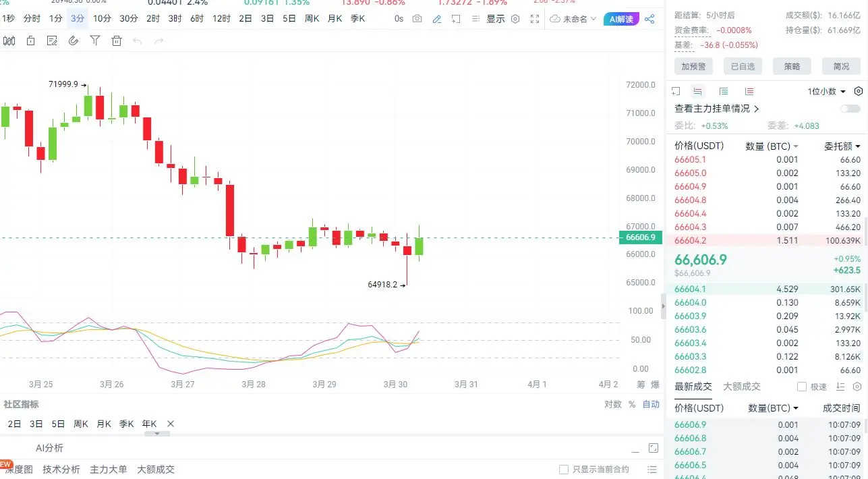Open chart settings hexagon gear icon
This screenshot has height=479, width=868.
coord(515,19)
